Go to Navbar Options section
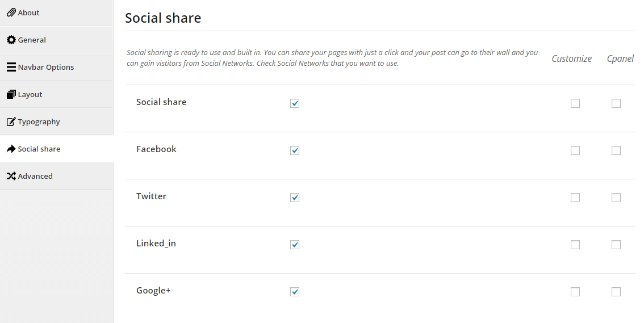Viewport: 644px width, 323px height. (57, 67)
